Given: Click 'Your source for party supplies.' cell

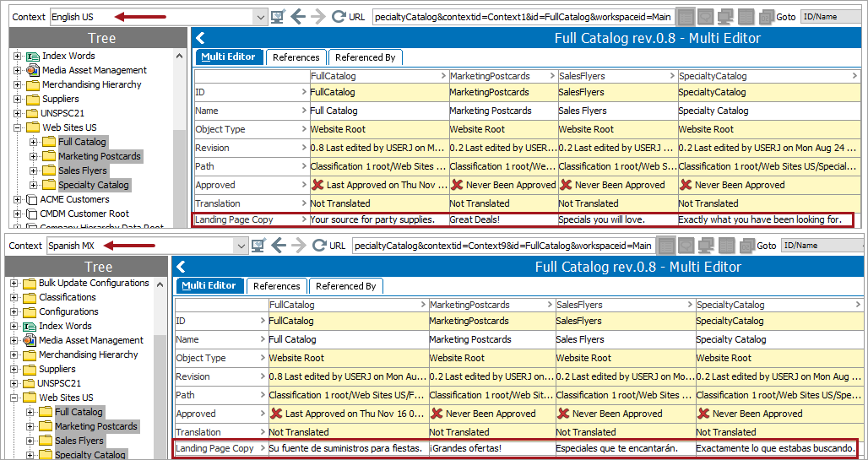Looking at the screenshot, I should coord(379,219).
